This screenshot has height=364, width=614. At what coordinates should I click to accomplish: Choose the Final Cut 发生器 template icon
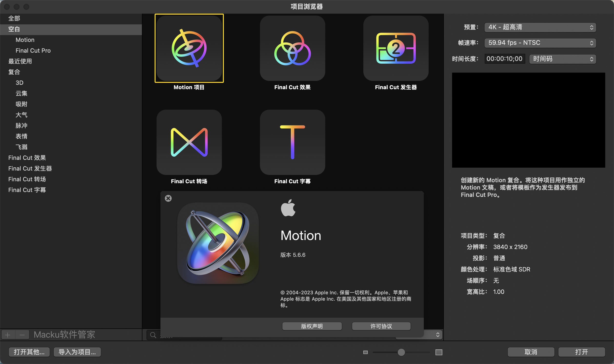[x=396, y=48]
